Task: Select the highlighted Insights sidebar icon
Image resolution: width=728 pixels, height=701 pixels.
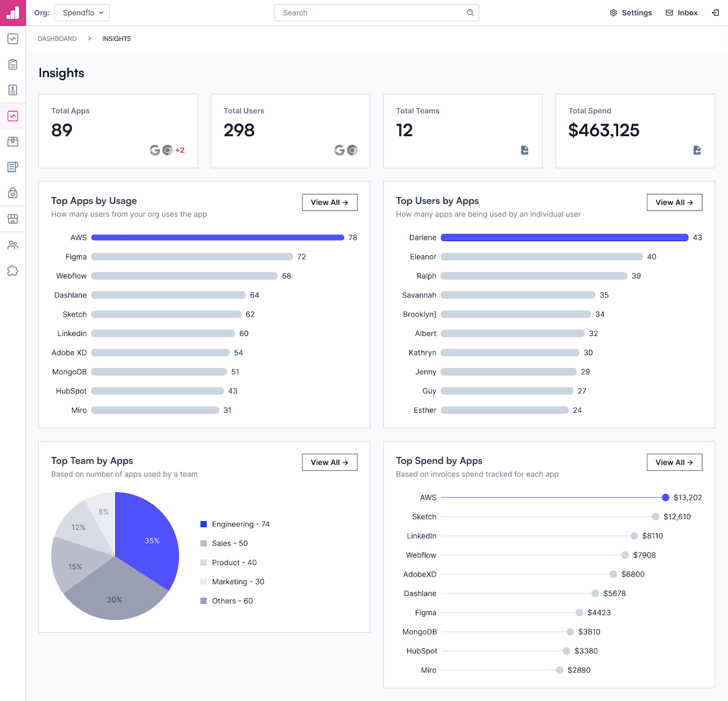Action: coord(13,116)
